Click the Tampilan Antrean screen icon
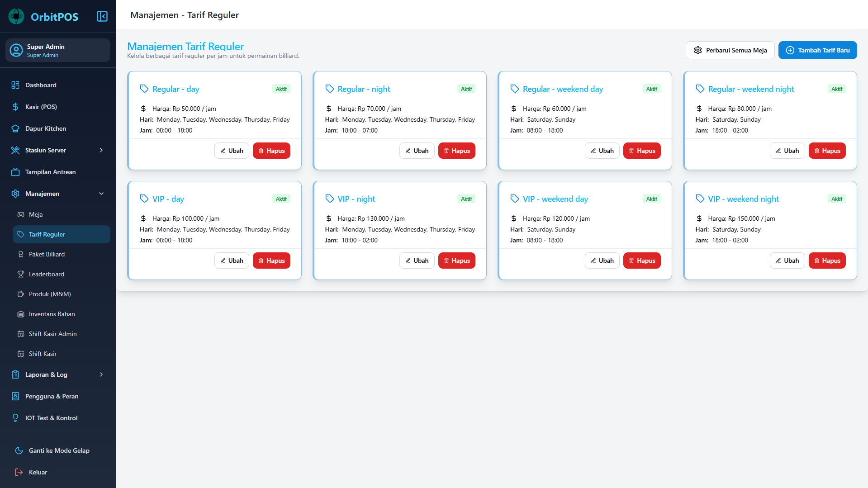The width and height of the screenshot is (868, 488). [x=15, y=172]
